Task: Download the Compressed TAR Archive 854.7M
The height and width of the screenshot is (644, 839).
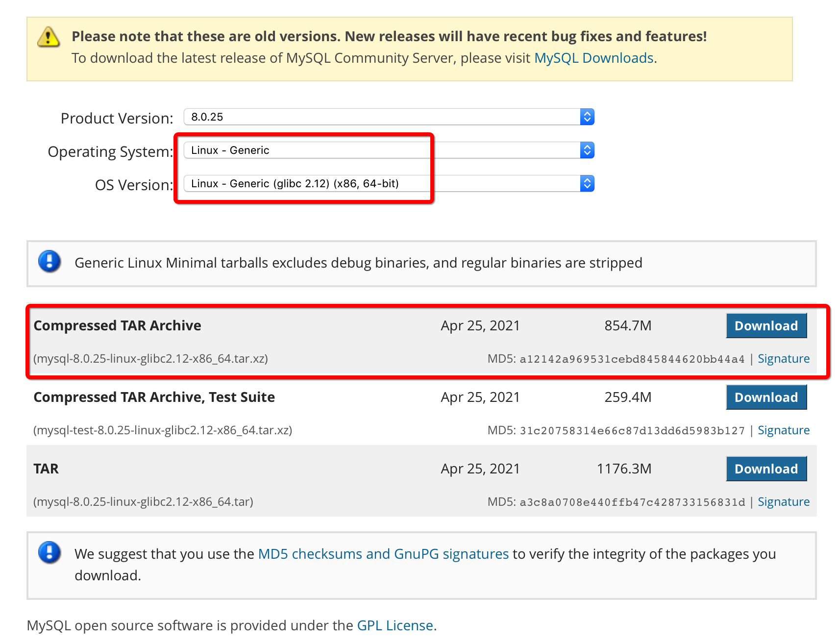Action: (766, 326)
